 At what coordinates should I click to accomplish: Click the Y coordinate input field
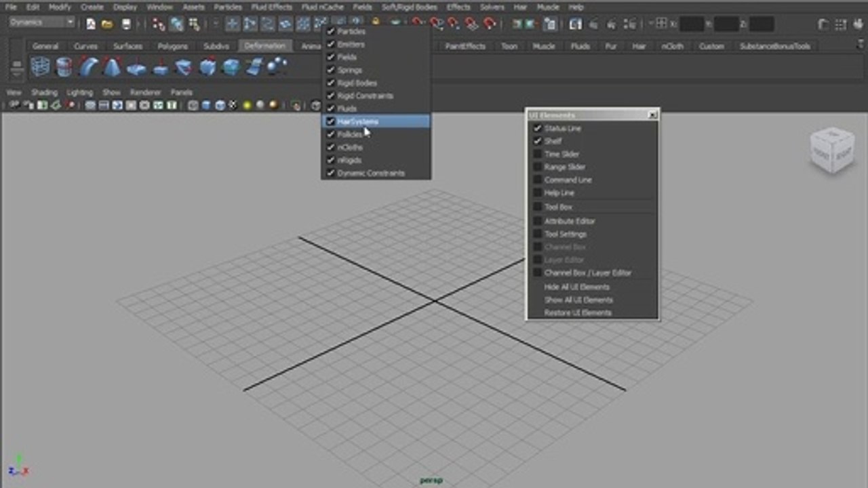726,24
